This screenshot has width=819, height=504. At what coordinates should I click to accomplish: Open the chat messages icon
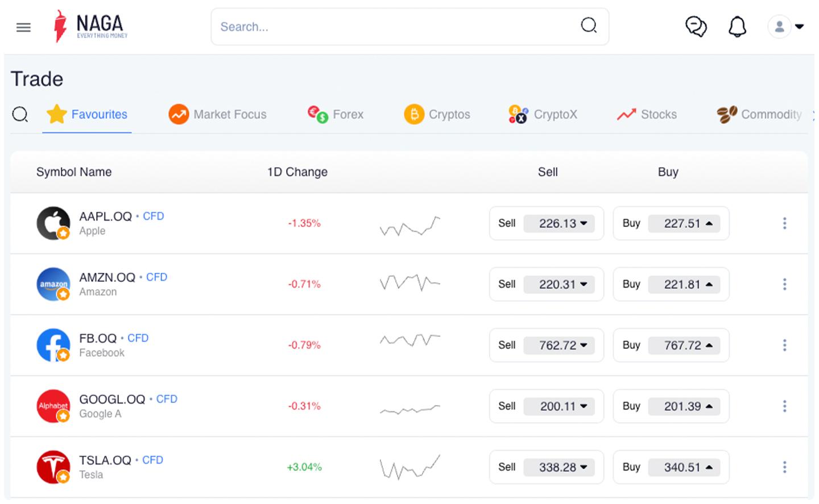[696, 26]
